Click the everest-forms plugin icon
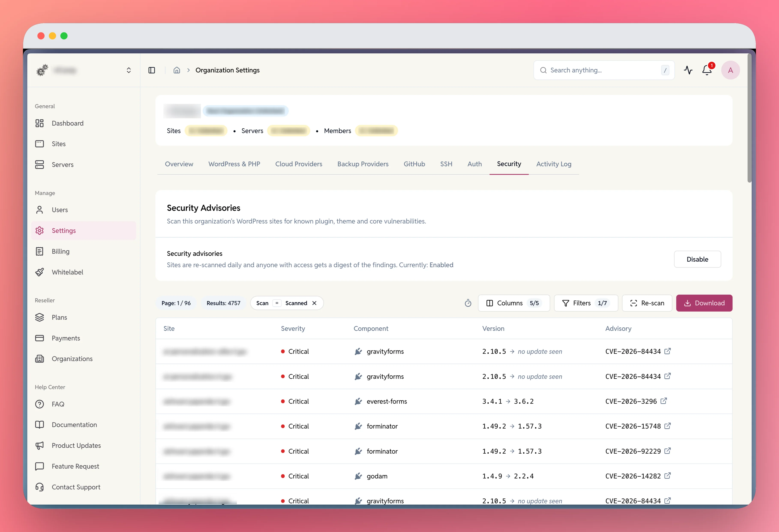The height and width of the screenshot is (532, 779). tap(358, 401)
